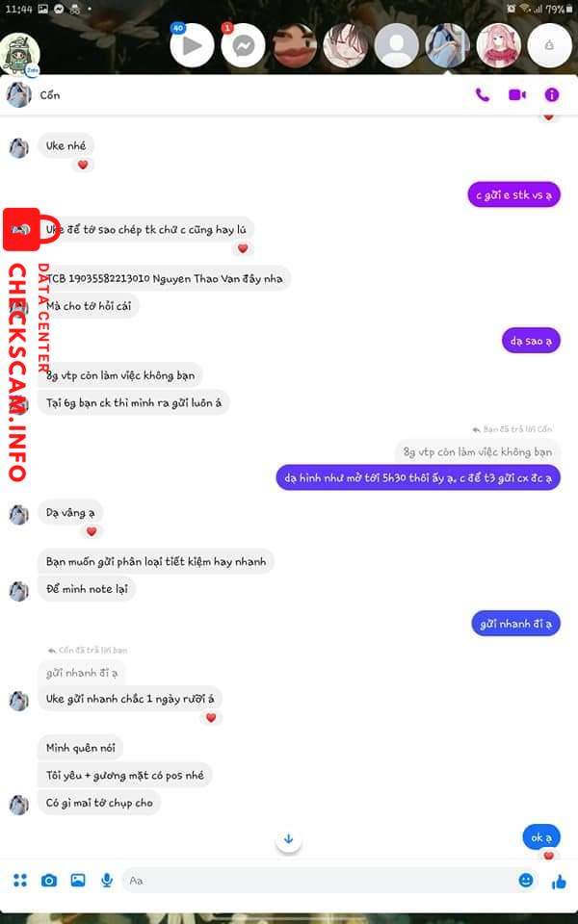Start a voice call with Cốn

[x=482, y=95]
